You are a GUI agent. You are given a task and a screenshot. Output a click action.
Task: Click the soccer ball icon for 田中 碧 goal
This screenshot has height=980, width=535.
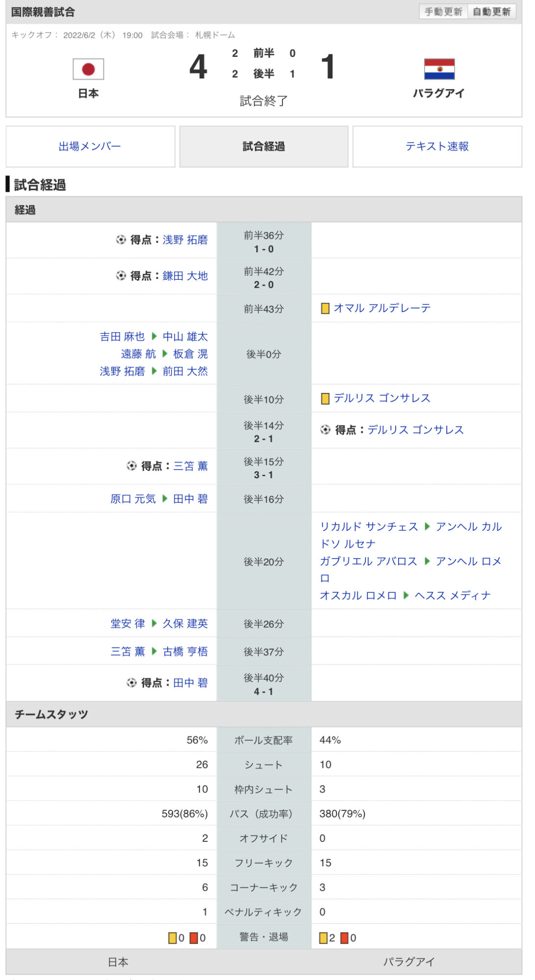[x=131, y=683]
